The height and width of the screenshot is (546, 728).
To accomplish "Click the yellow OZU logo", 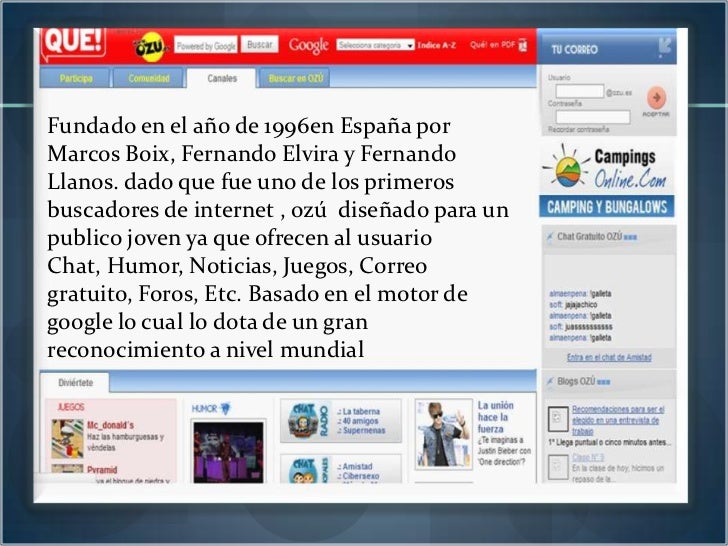I will [150, 47].
